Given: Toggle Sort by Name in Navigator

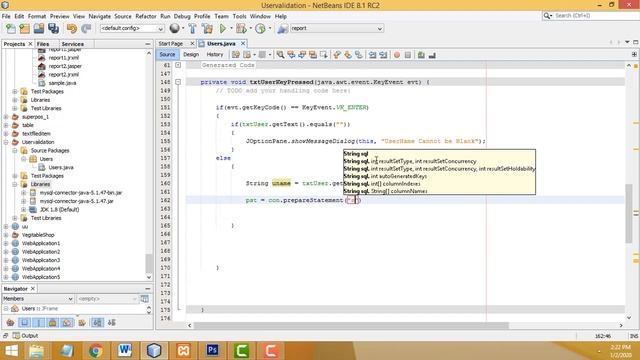Looking at the screenshot, I should (97, 323).
